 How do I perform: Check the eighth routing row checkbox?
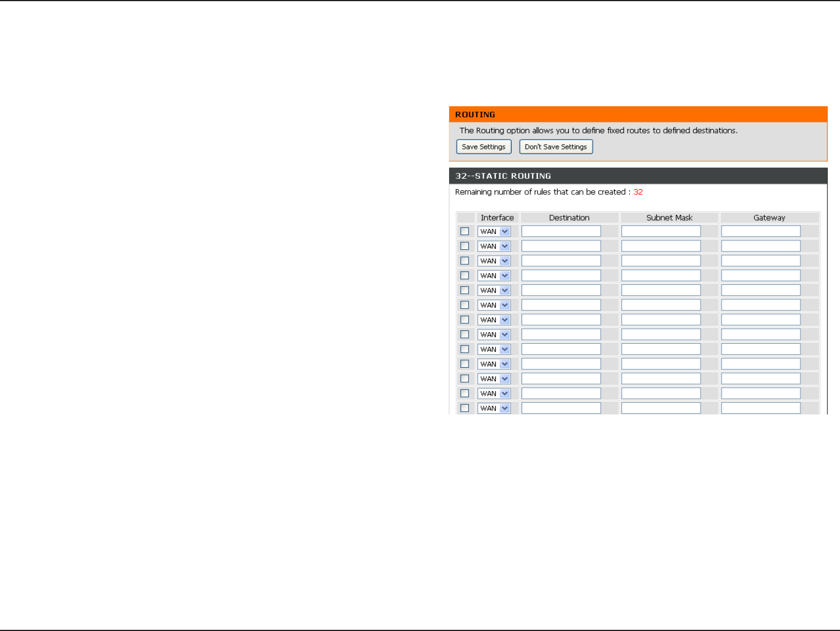(464, 334)
